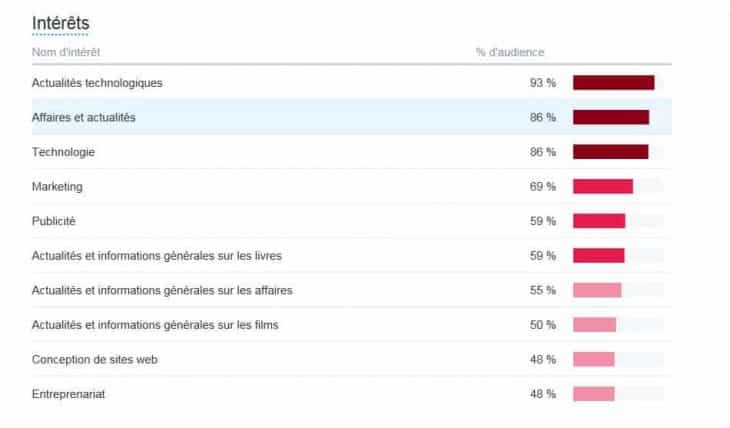
Task: Click the Intérêts section heading
Action: click(61, 22)
